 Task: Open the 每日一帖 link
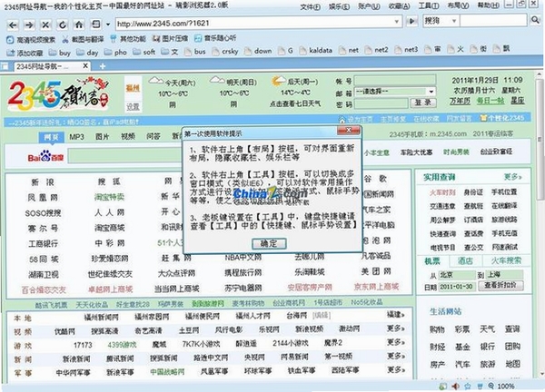coord(490,101)
